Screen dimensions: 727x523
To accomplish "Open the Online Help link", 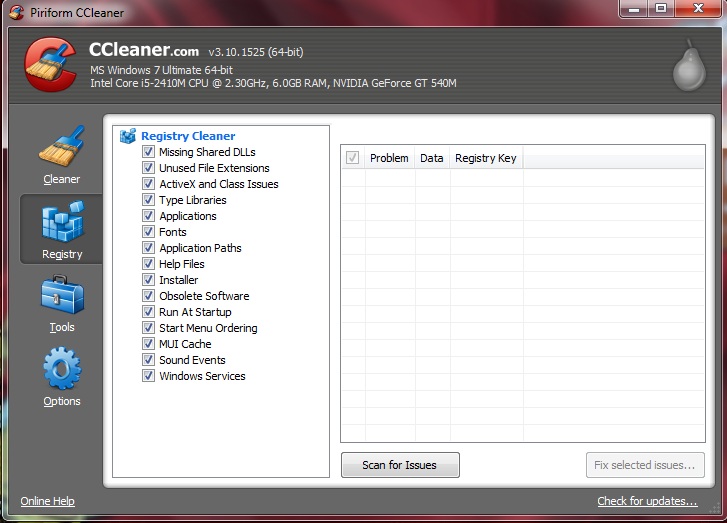I will (x=47, y=501).
